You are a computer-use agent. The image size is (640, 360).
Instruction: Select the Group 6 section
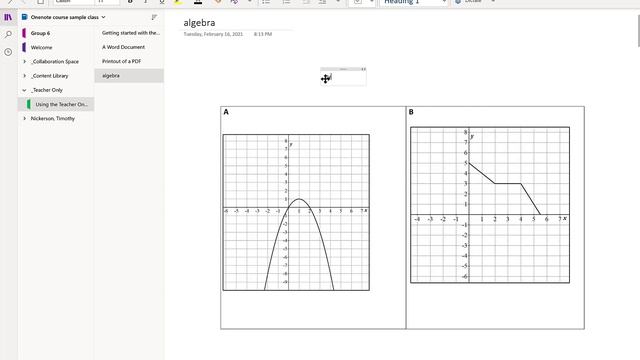[x=56, y=33]
